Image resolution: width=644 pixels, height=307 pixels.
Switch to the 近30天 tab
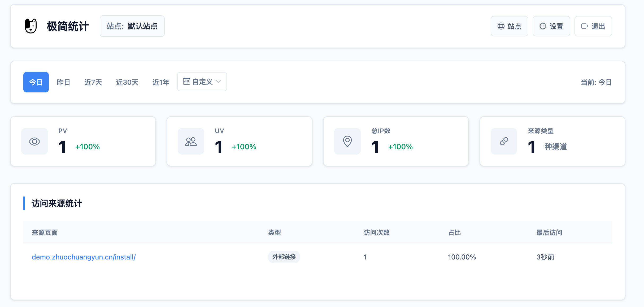pyautogui.click(x=127, y=82)
